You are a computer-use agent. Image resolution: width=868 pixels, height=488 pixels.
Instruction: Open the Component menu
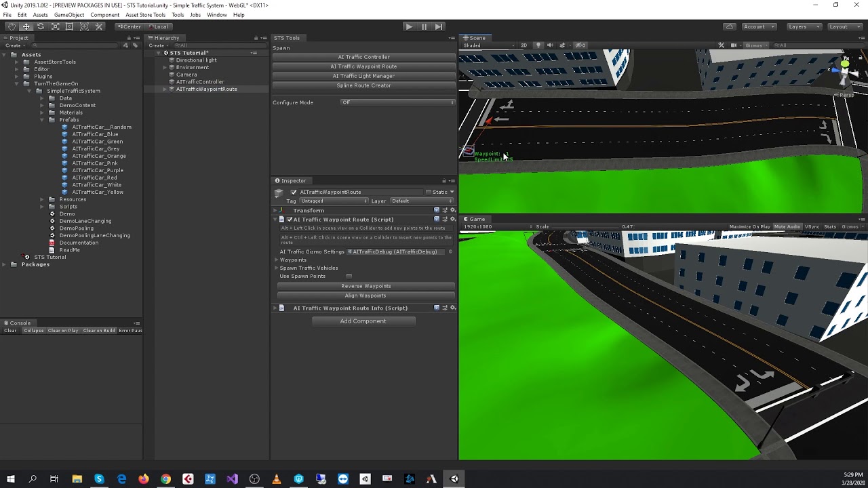click(104, 15)
